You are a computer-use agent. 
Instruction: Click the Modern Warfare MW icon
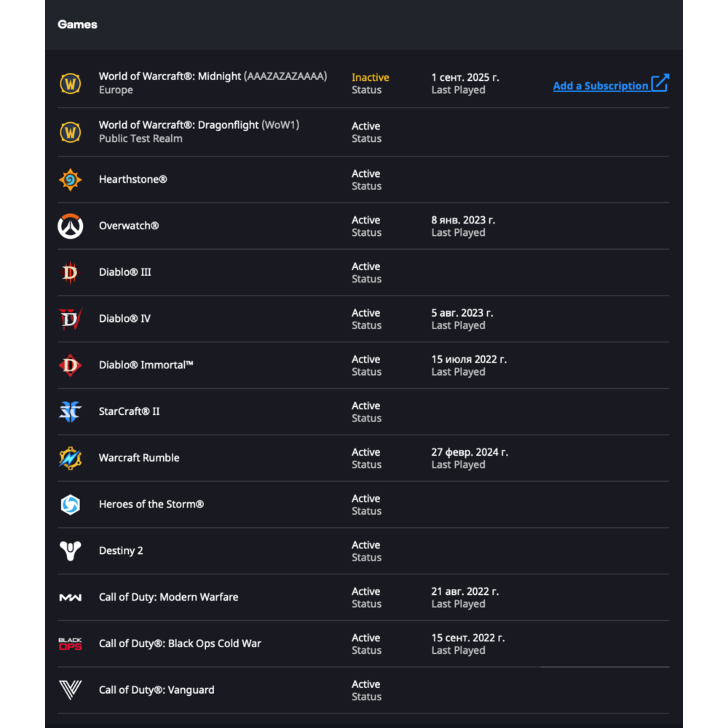[x=71, y=598]
